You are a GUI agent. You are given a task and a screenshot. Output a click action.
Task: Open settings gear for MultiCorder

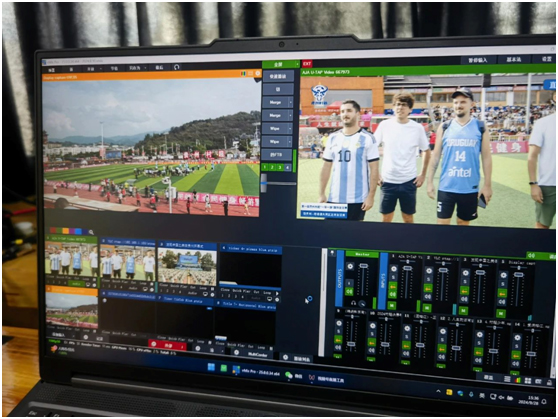(x=236, y=352)
